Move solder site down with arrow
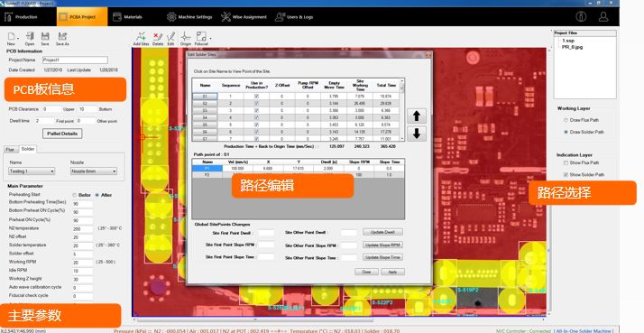The image size is (644, 333). pyautogui.click(x=417, y=134)
